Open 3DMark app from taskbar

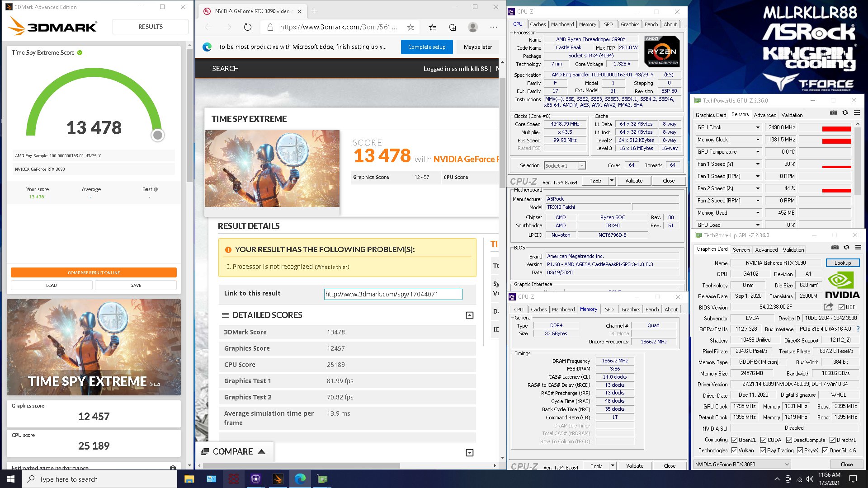pyautogui.click(x=278, y=479)
